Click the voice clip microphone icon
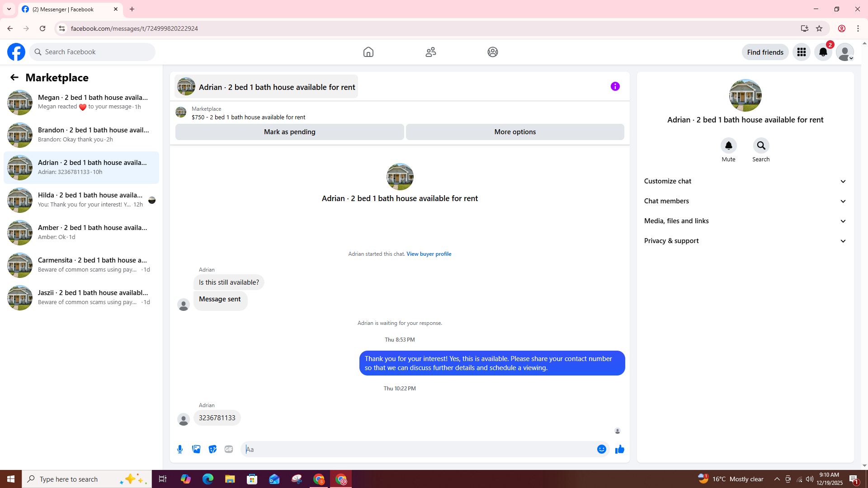 point(180,449)
